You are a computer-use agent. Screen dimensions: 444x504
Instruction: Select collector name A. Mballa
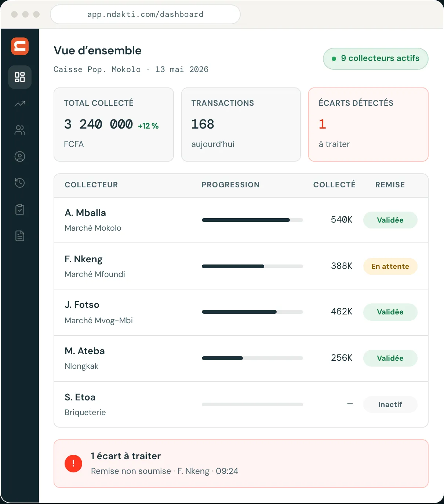85,213
